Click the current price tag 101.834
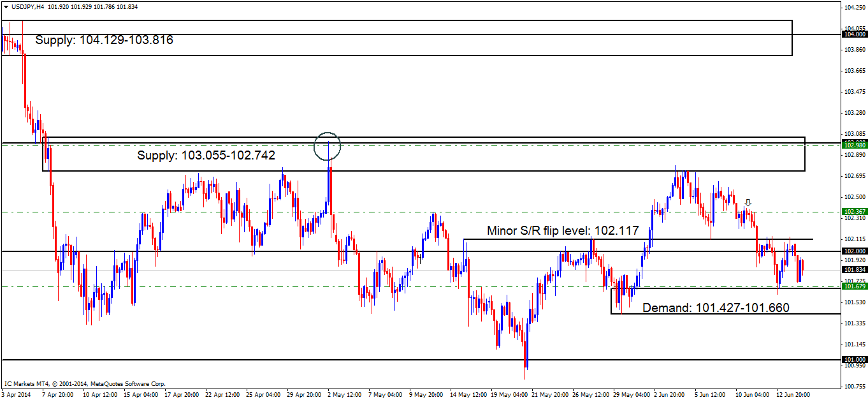Screen dimensions: 868x400 [x=854, y=270]
